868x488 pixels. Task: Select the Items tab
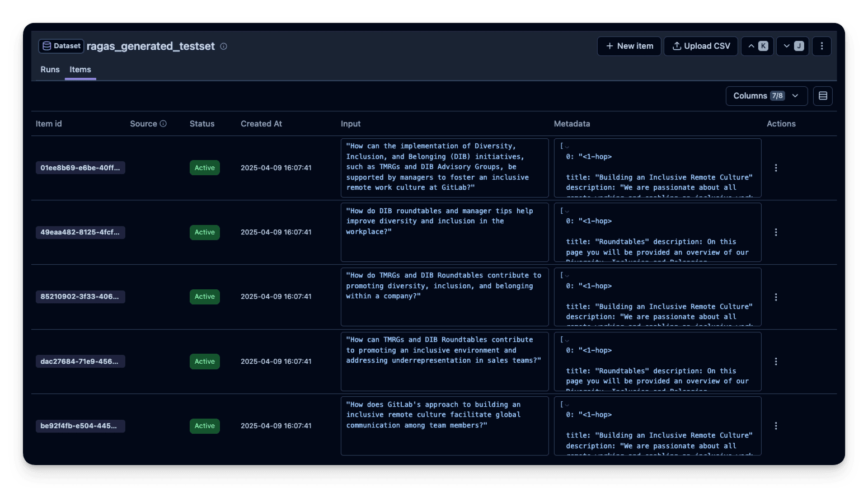point(80,69)
